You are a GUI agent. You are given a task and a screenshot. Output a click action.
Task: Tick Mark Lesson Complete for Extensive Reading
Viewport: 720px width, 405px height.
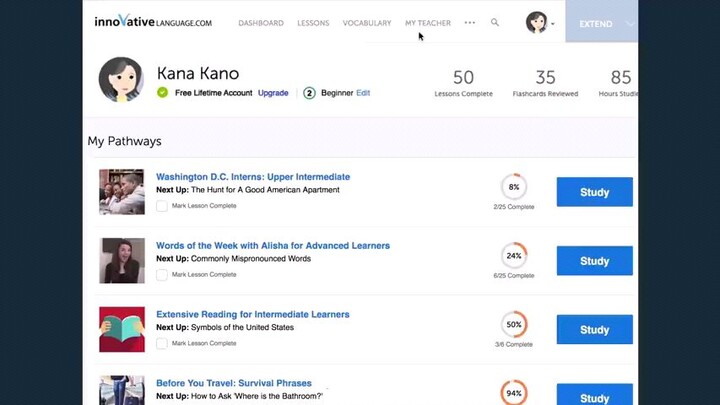click(162, 343)
